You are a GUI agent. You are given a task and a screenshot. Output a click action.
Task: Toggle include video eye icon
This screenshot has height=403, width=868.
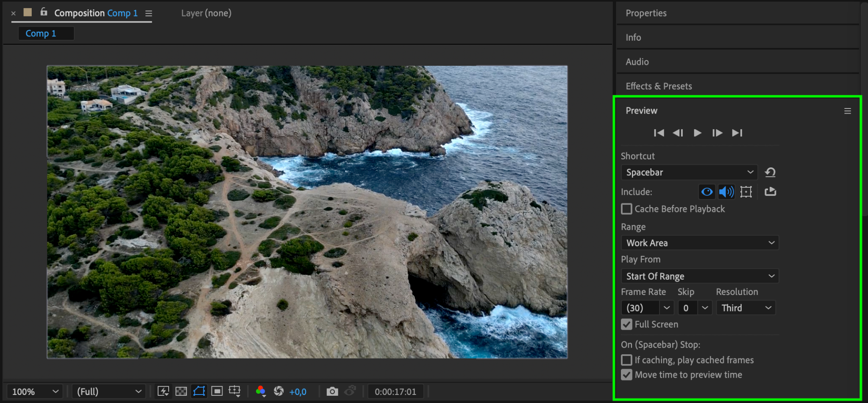click(x=707, y=192)
